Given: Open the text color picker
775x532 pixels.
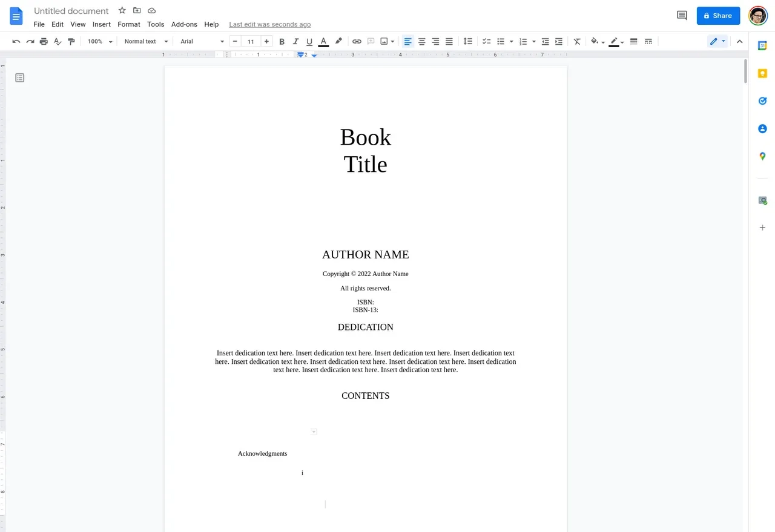Looking at the screenshot, I should pyautogui.click(x=323, y=41).
